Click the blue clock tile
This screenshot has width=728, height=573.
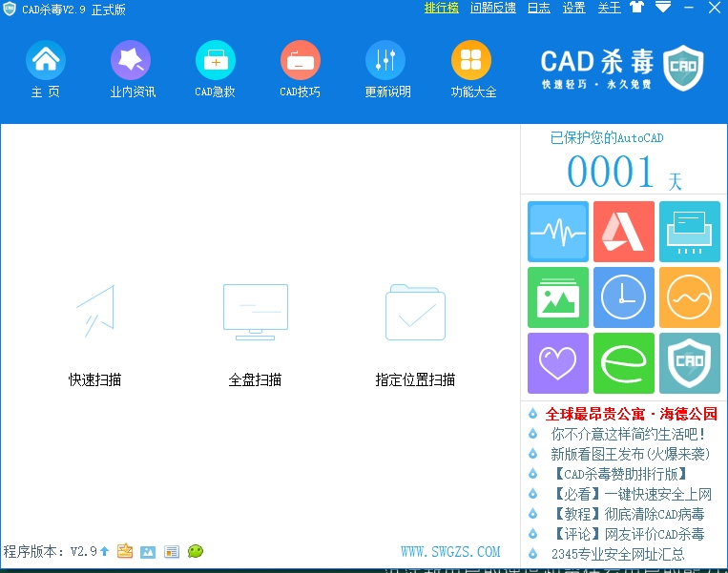point(624,297)
